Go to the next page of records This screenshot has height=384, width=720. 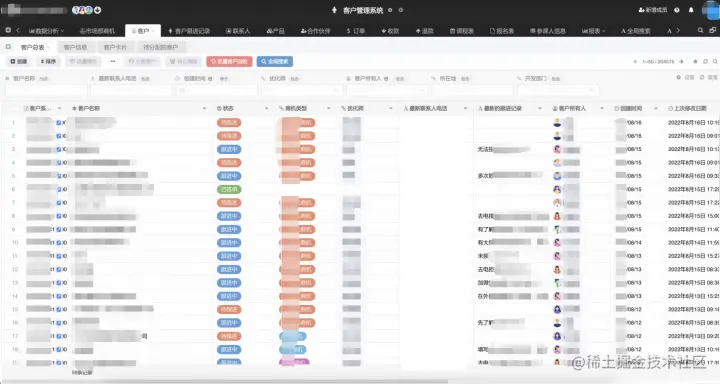click(x=681, y=62)
